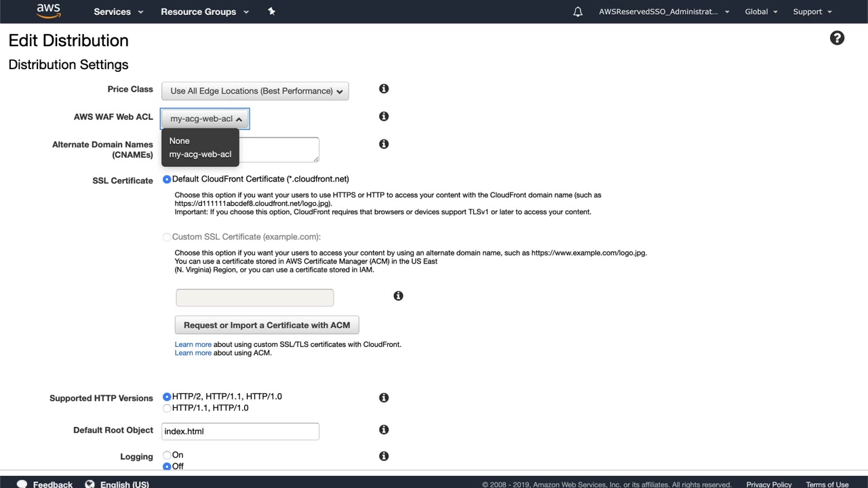
Task: Open the AWSReservedSSO account menu
Action: pos(664,12)
